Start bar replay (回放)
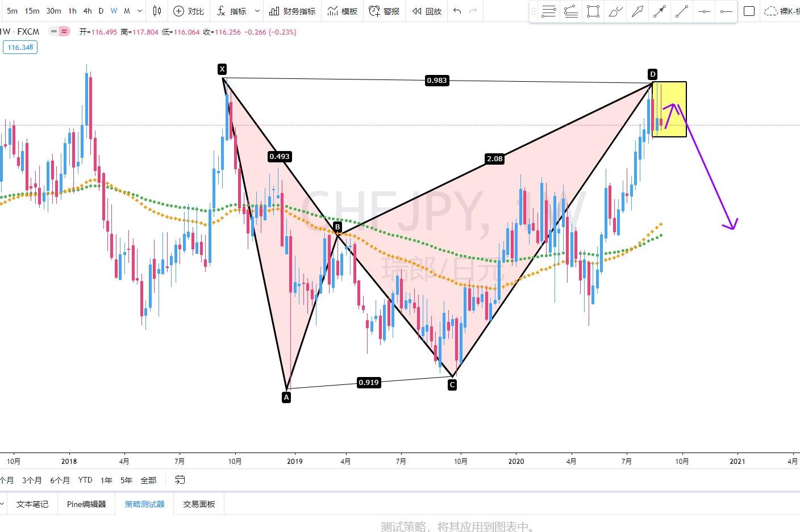Viewport: 800px width, 532px height. click(427, 11)
